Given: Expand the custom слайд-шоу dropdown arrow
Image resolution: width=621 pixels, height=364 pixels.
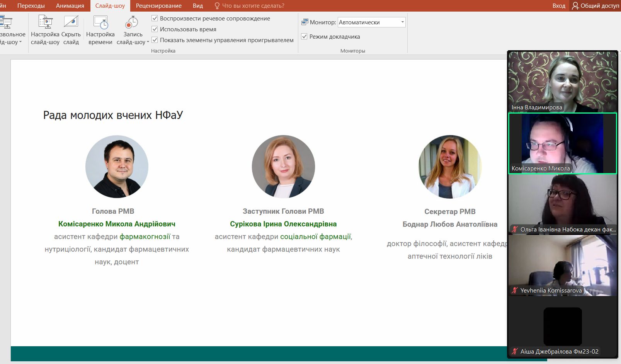Looking at the screenshot, I should 20,42.
